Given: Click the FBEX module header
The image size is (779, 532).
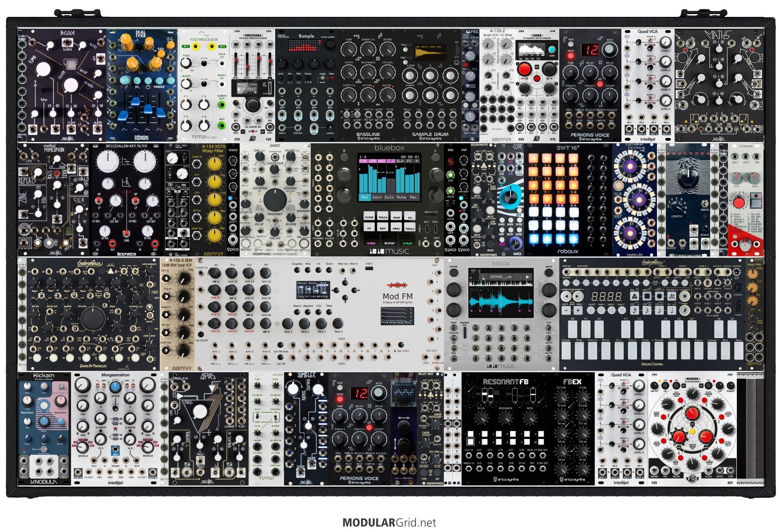Looking at the screenshot, I should click(x=573, y=382).
